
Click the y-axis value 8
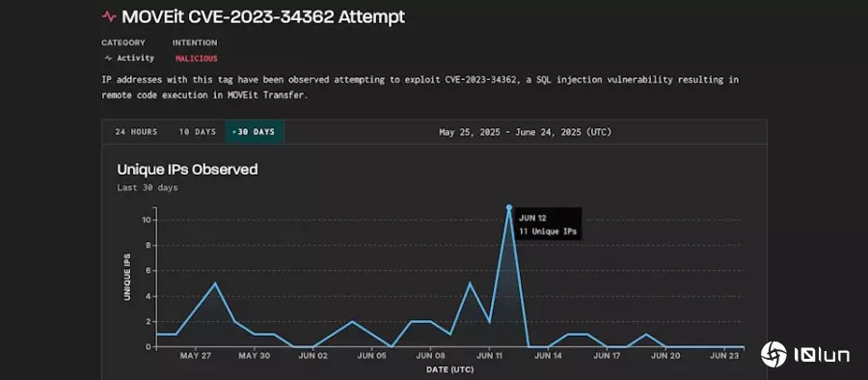click(149, 245)
